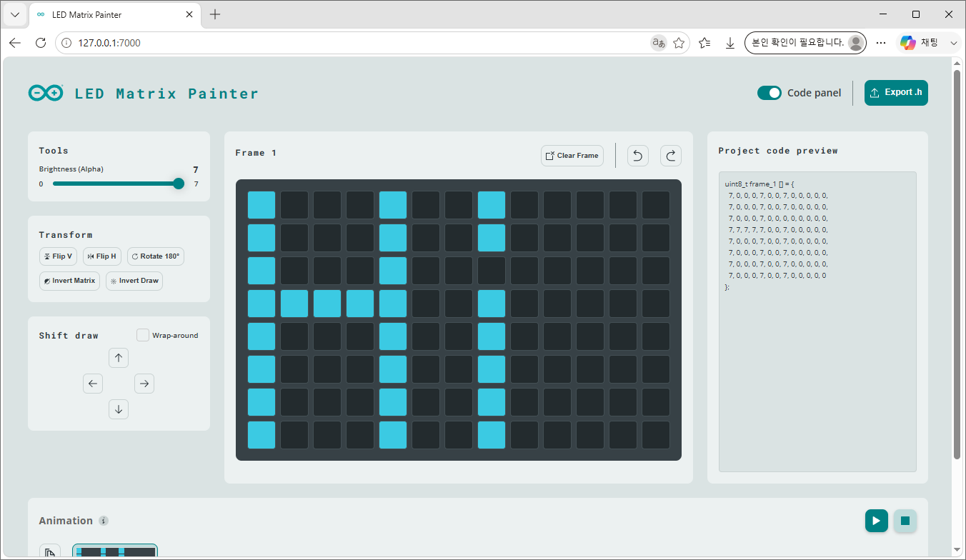
Task: Click the bottom-right unlit LED cell
Action: pyautogui.click(x=656, y=435)
